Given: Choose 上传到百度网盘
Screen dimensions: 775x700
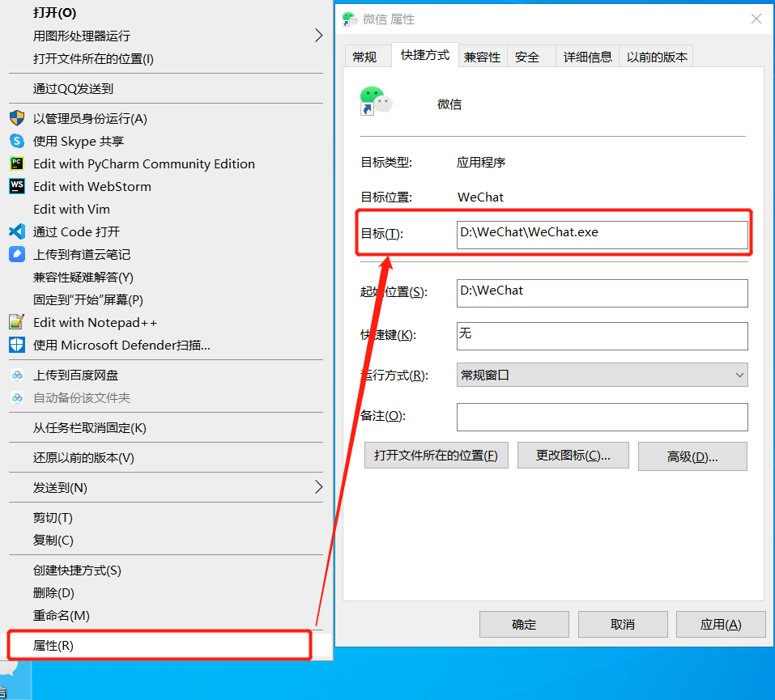Looking at the screenshot, I should coord(75,375).
